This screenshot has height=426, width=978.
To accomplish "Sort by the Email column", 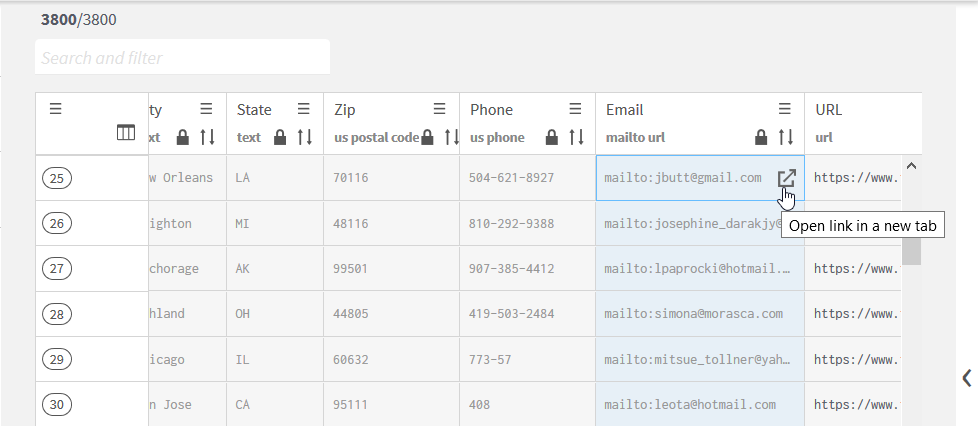I will 786,137.
